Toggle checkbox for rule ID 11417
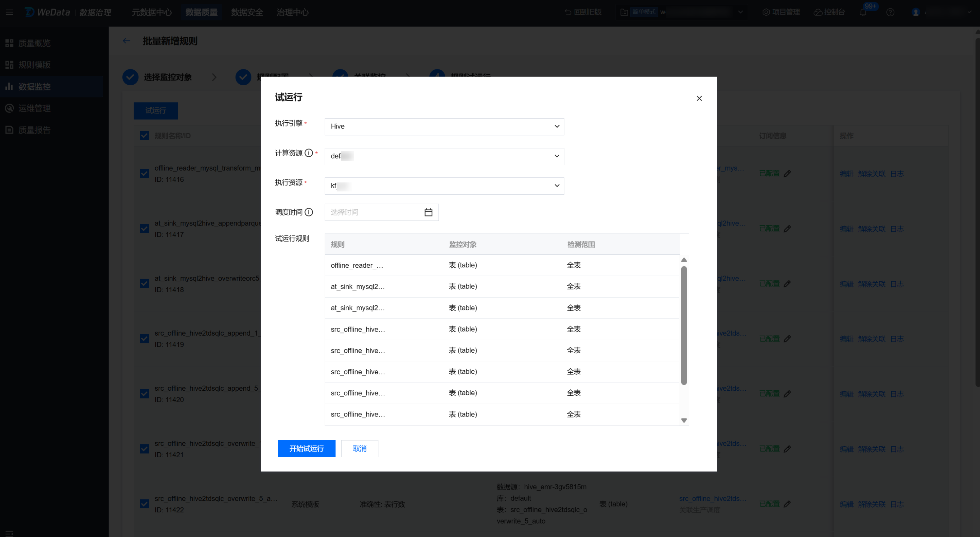Viewport: 980px width, 537px height. (144, 228)
